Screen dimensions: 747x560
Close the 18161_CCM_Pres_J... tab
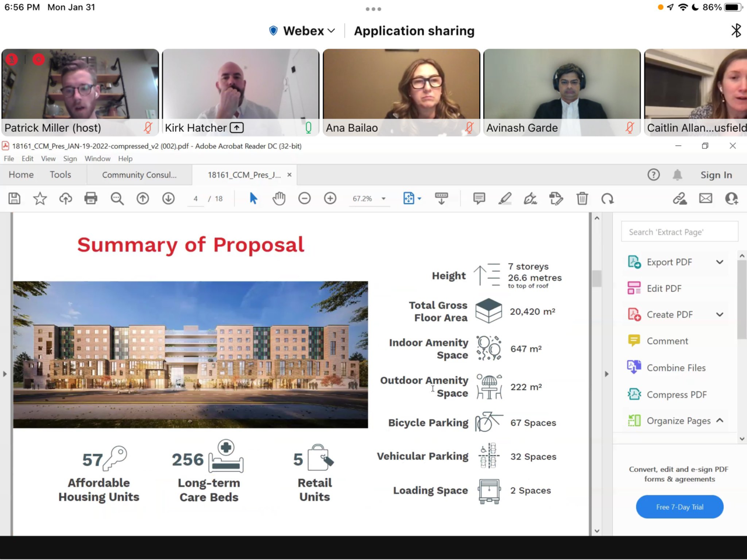[289, 174]
